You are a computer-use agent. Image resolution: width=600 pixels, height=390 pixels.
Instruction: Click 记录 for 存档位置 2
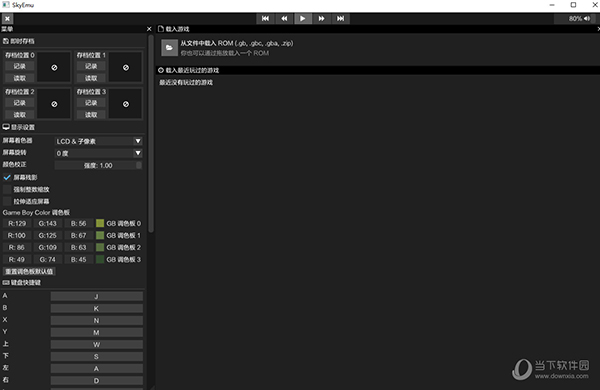20,103
